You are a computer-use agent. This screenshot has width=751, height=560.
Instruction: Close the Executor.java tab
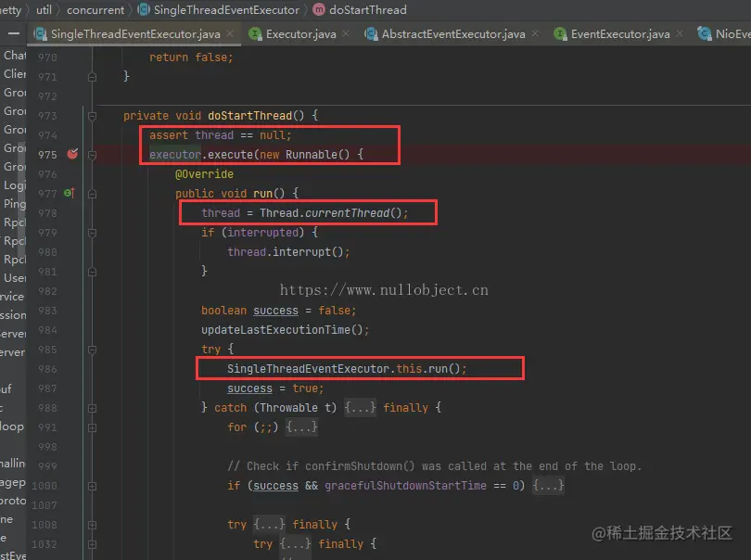pyautogui.click(x=346, y=33)
